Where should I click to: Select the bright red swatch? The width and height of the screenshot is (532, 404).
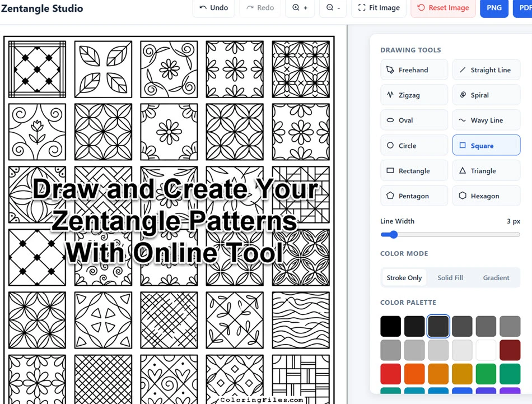point(390,374)
